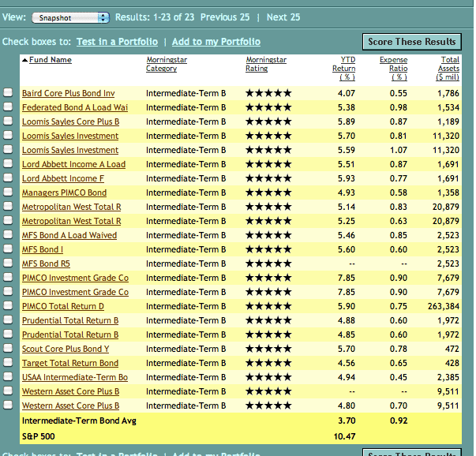
Task: Select total assets 428 in Target row
Action: pos(452,363)
